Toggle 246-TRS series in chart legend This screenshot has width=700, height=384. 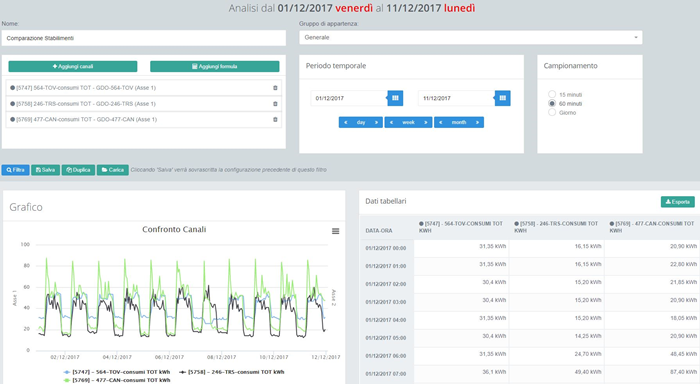tap(231, 372)
